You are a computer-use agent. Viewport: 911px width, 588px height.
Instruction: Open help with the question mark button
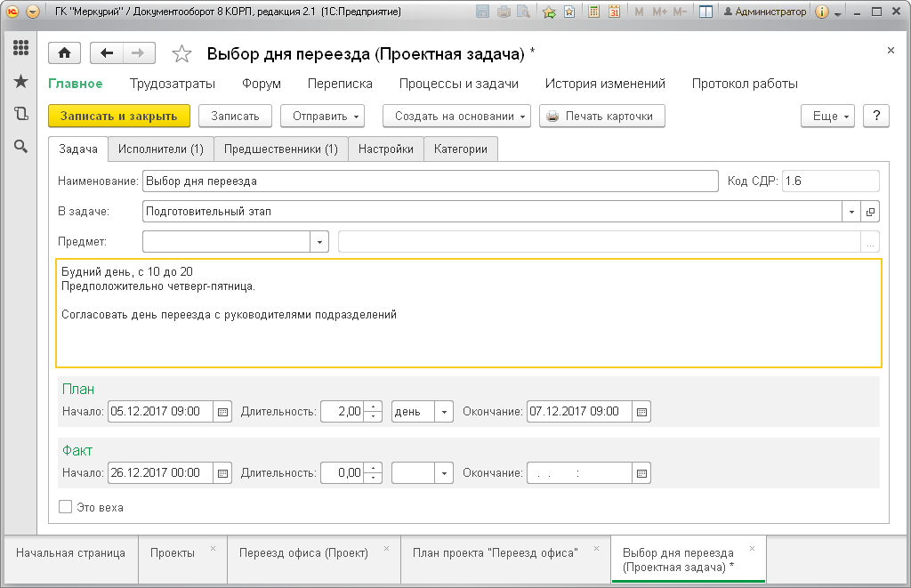[x=876, y=117]
